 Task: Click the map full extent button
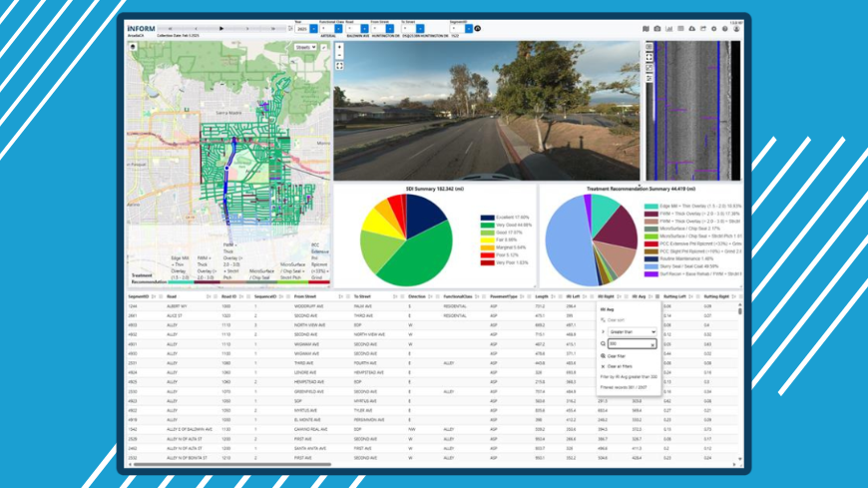[x=339, y=66]
